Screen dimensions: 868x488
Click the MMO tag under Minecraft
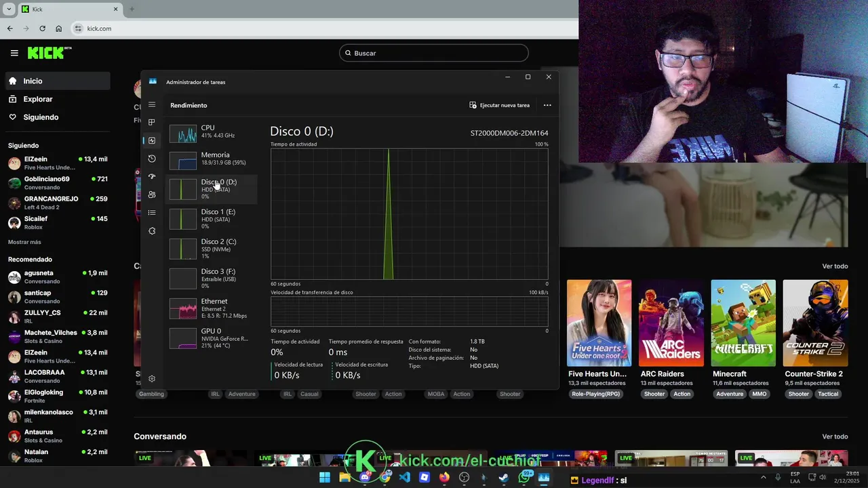pos(759,394)
